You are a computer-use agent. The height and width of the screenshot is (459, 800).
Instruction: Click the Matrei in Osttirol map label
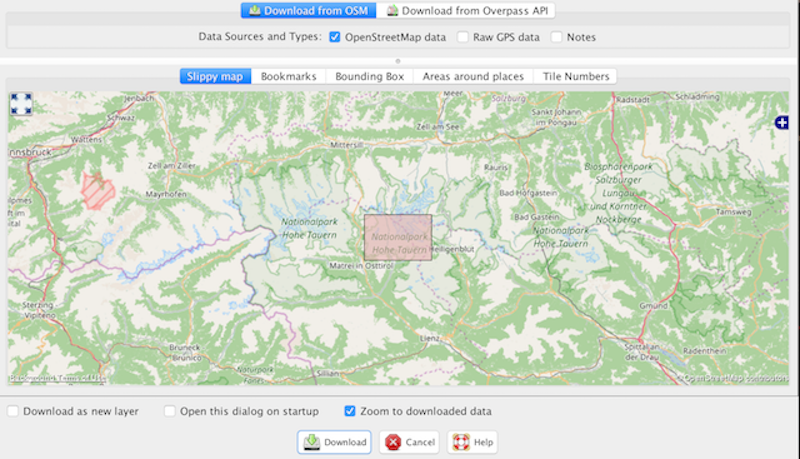pyautogui.click(x=361, y=266)
